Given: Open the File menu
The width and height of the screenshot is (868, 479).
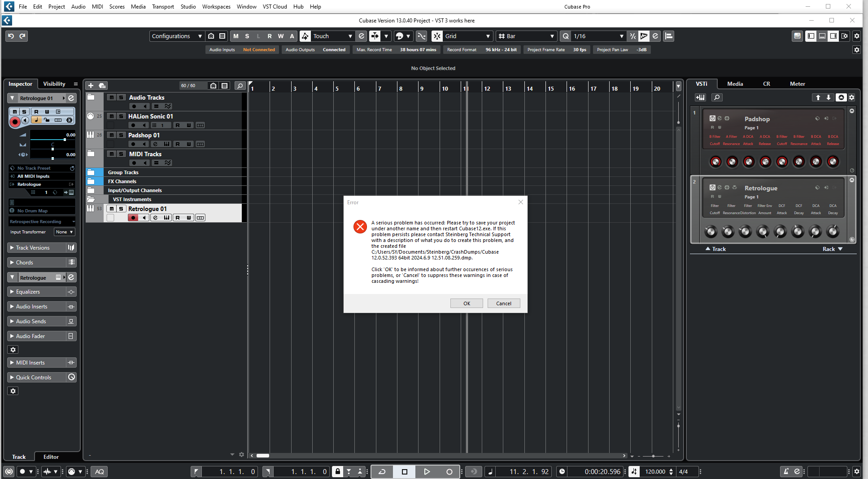Looking at the screenshot, I should tap(23, 6).
